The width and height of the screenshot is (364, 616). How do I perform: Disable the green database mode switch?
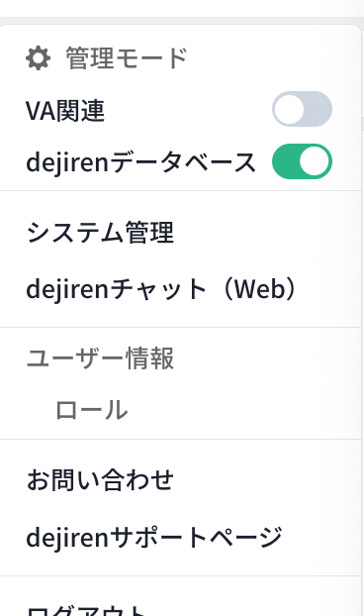click(302, 161)
